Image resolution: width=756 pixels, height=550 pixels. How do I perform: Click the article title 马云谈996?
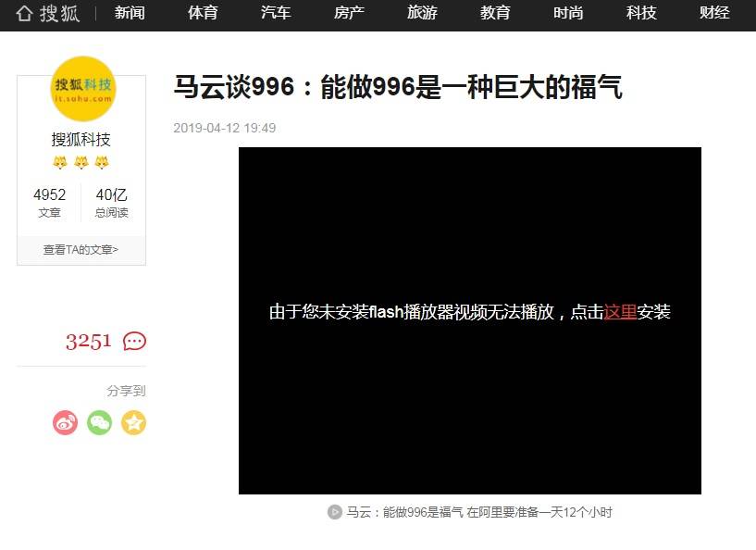[x=398, y=87]
